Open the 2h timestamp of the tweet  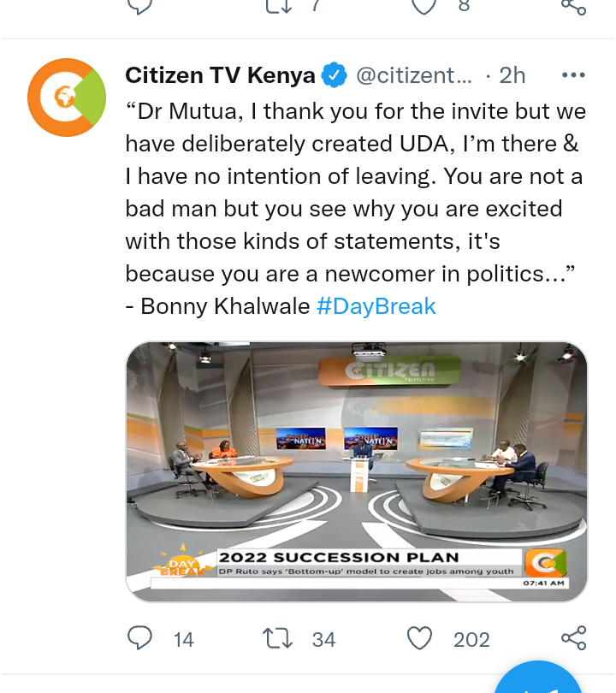tap(512, 75)
